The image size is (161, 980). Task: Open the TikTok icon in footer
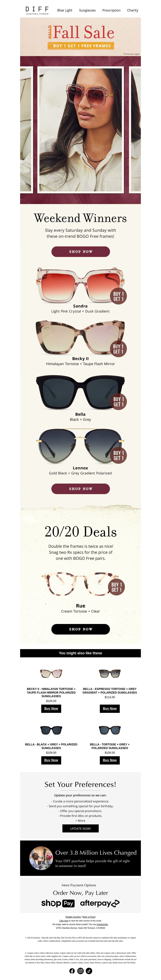coord(89,971)
